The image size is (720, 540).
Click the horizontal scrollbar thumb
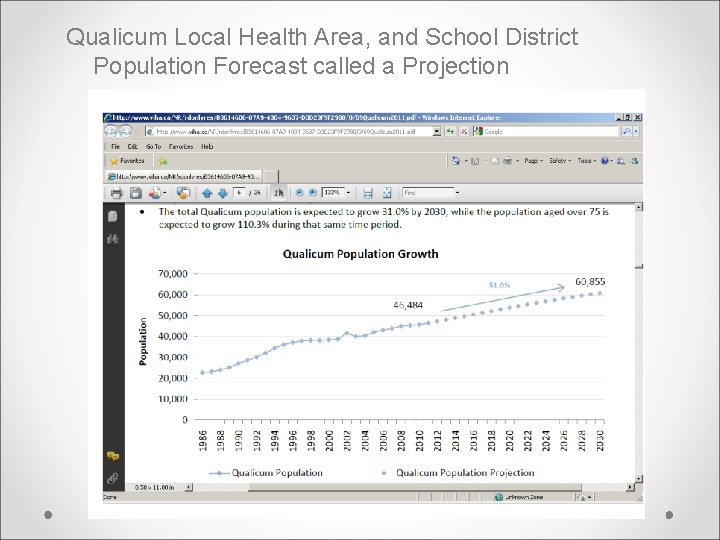415,487
